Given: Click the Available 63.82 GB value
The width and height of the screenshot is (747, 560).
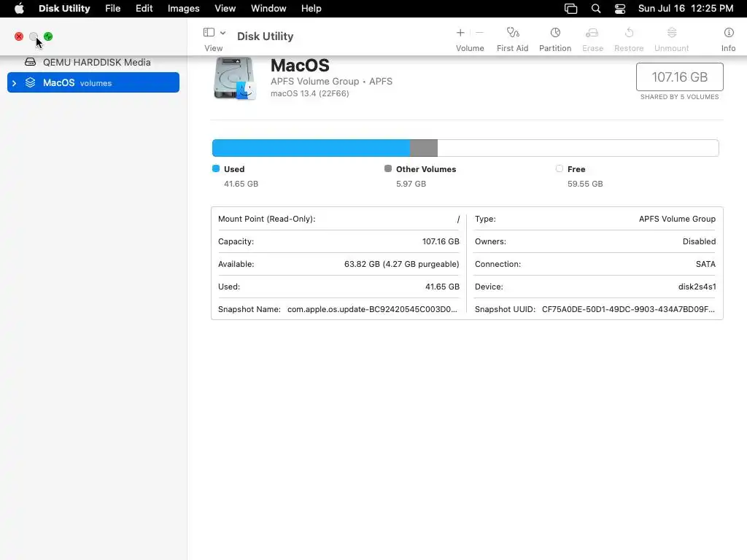Looking at the screenshot, I should point(402,264).
